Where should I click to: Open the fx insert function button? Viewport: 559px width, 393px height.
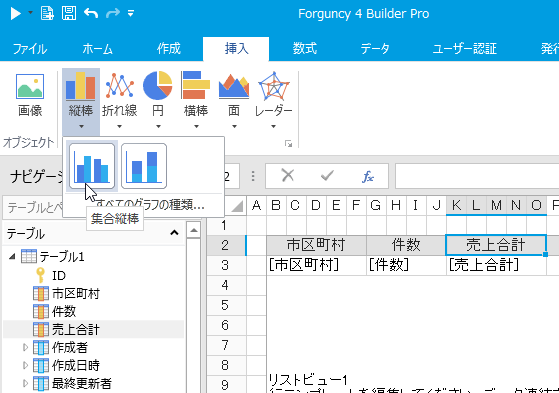point(368,176)
